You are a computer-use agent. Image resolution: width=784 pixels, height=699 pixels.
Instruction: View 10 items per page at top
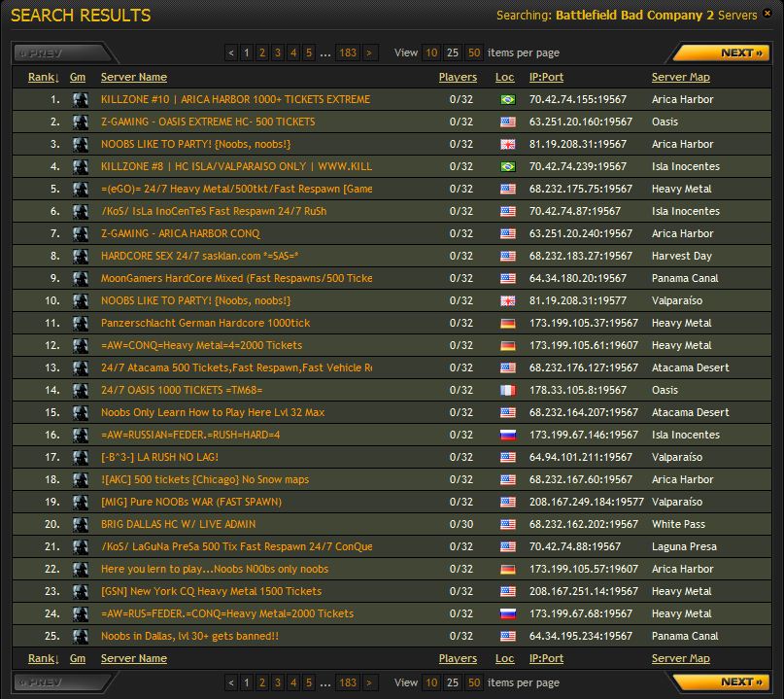point(431,53)
